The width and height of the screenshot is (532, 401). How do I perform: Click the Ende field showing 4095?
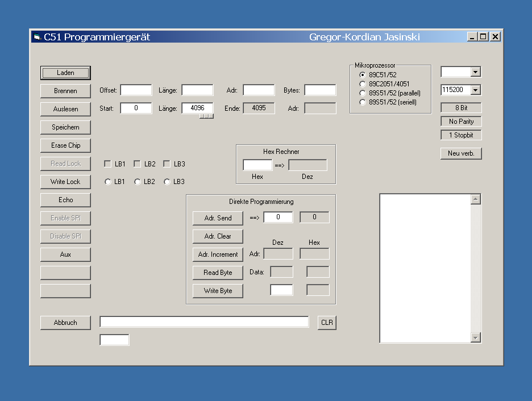click(259, 108)
